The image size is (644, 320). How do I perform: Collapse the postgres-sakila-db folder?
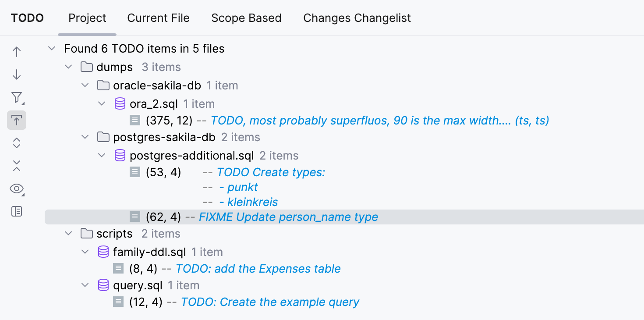(x=85, y=137)
